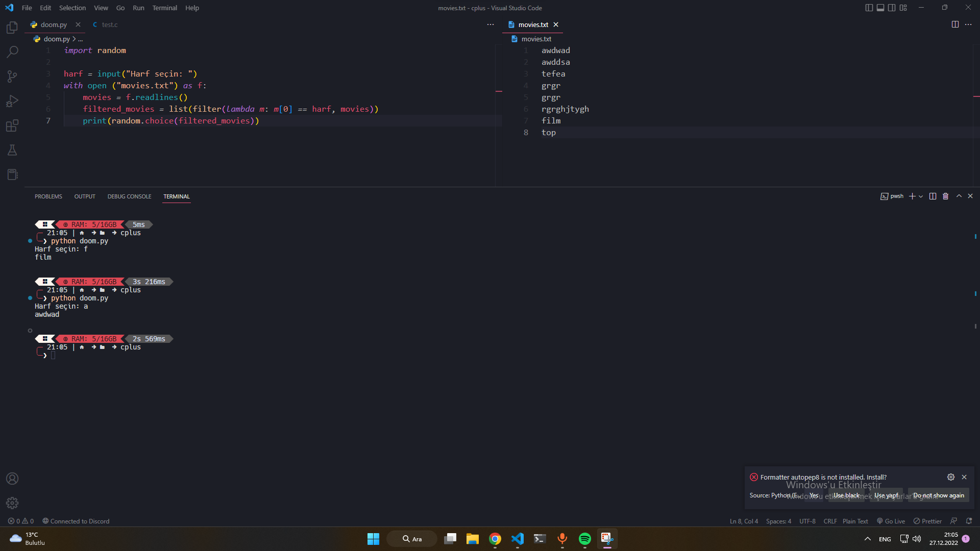This screenshot has width=980, height=551.
Task: Open the Run and Debug view
Action: coord(12,101)
